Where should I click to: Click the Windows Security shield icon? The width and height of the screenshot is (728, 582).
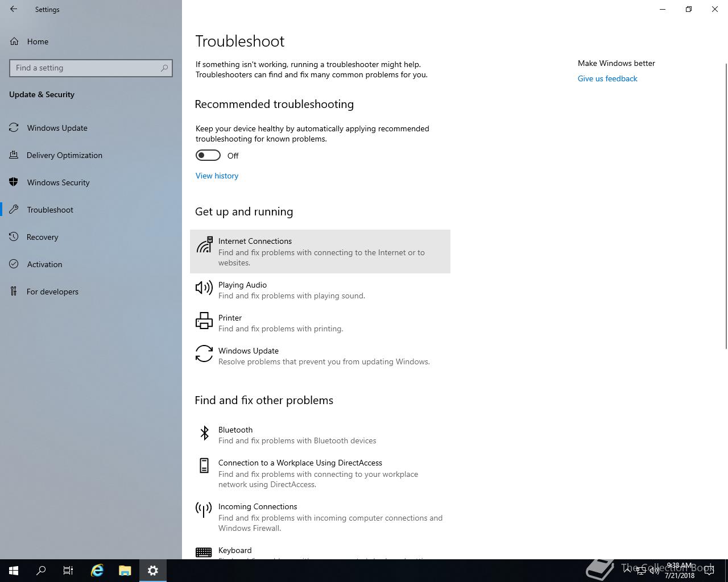14,182
